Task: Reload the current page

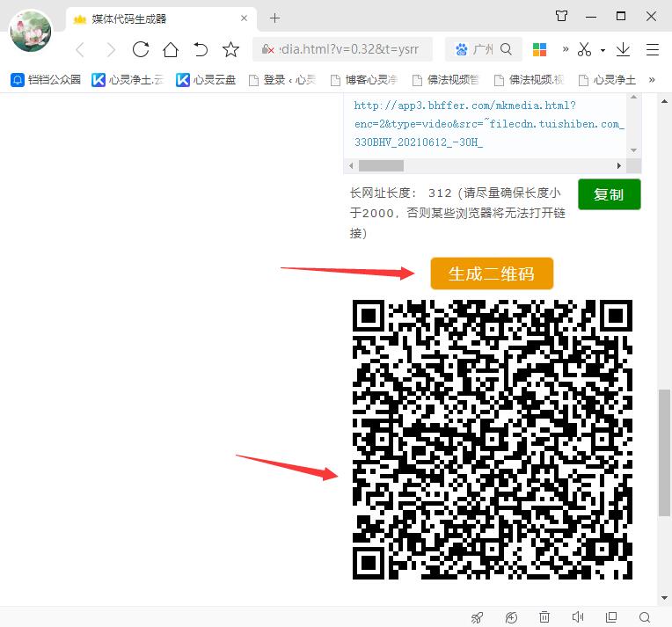Action: pos(141,50)
